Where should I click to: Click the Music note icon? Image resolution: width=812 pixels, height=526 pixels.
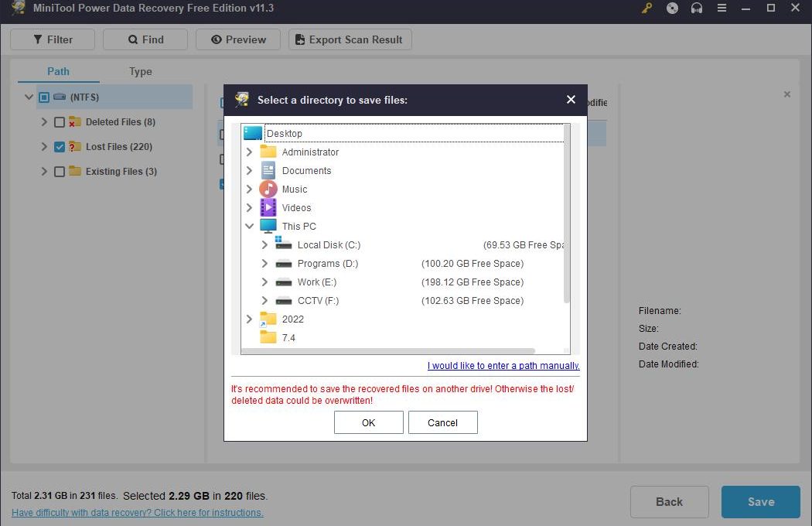(x=268, y=190)
